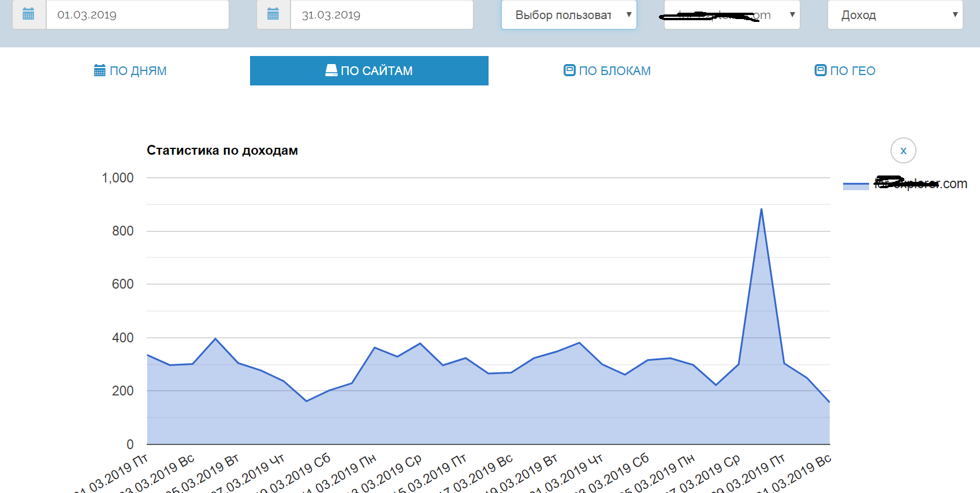Image resolution: width=980 pixels, height=493 pixels.
Task: Go to the ПО БЛОКАМ tab
Action: point(608,70)
